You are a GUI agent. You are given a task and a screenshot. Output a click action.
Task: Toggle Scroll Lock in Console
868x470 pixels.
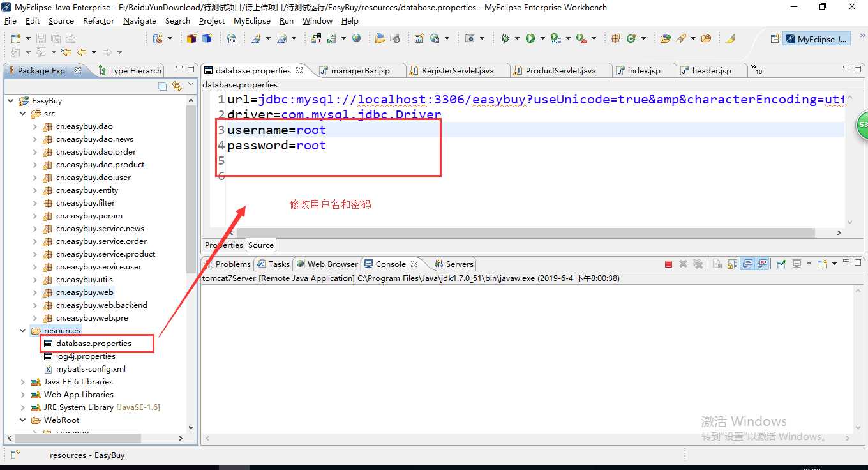(731, 264)
